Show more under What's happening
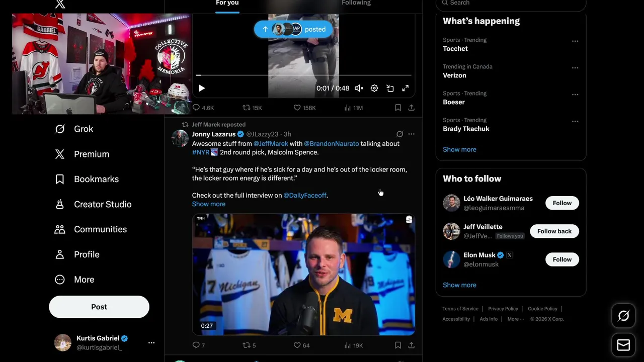Viewport: 644px width, 362px height. click(x=459, y=149)
